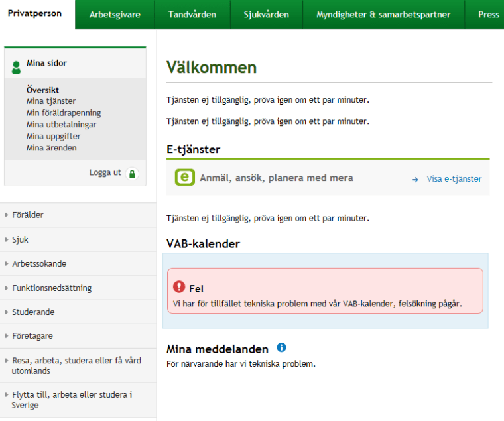
Task: Click the Visa e-tjänster link
Action: tap(454, 179)
